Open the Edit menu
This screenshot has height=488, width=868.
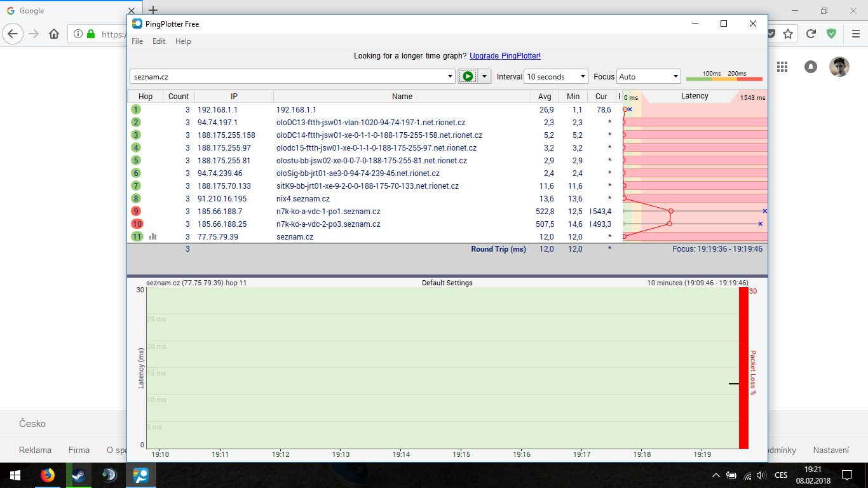point(159,41)
